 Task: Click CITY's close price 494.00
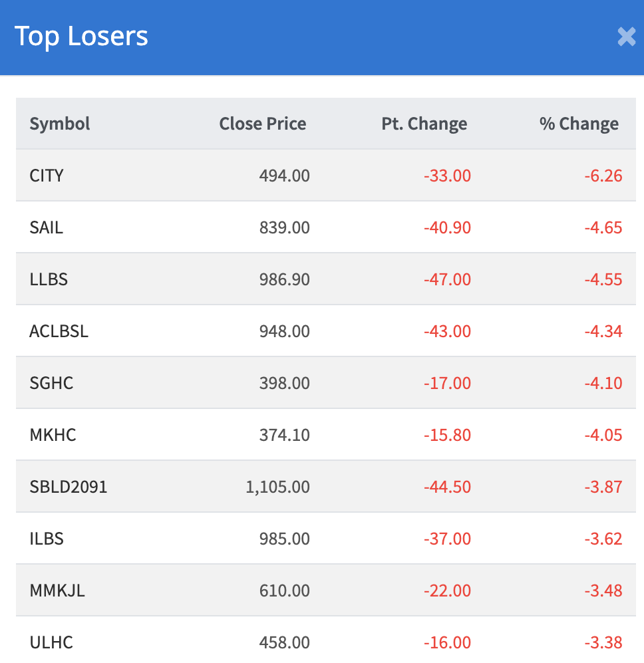pos(285,176)
